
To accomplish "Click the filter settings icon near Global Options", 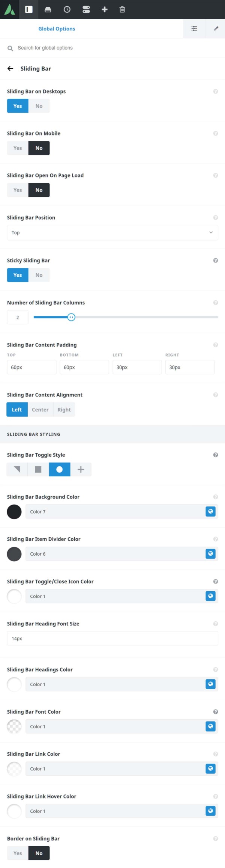I will [x=194, y=28].
